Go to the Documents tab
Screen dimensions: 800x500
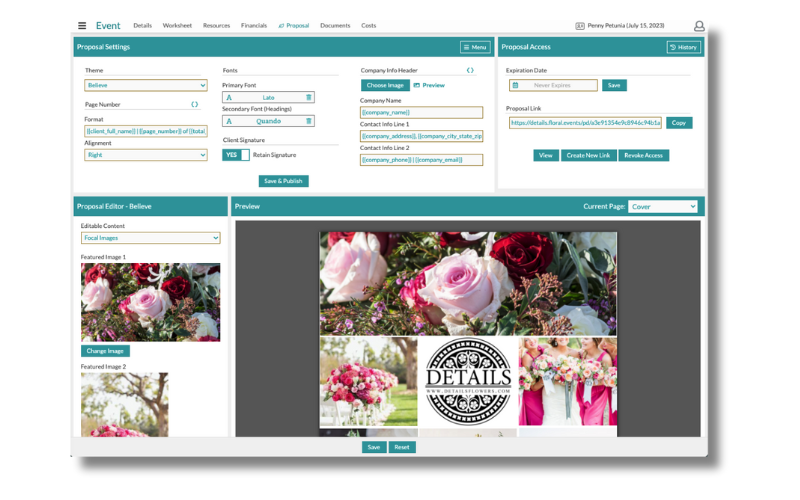click(335, 26)
